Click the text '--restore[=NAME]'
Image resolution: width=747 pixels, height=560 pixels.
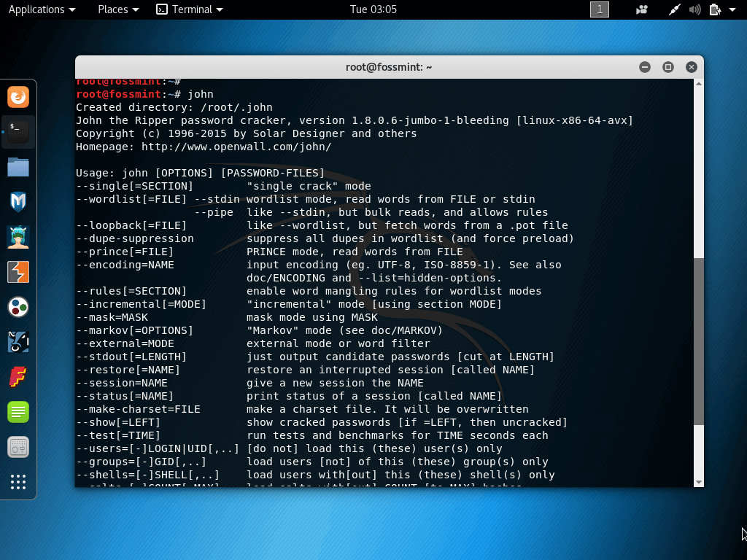[x=128, y=370]
